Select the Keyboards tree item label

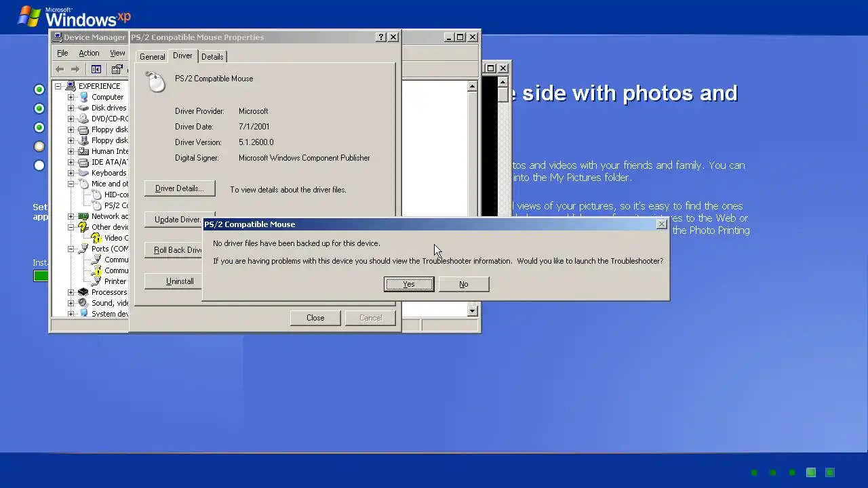click(x=108, y=173)
